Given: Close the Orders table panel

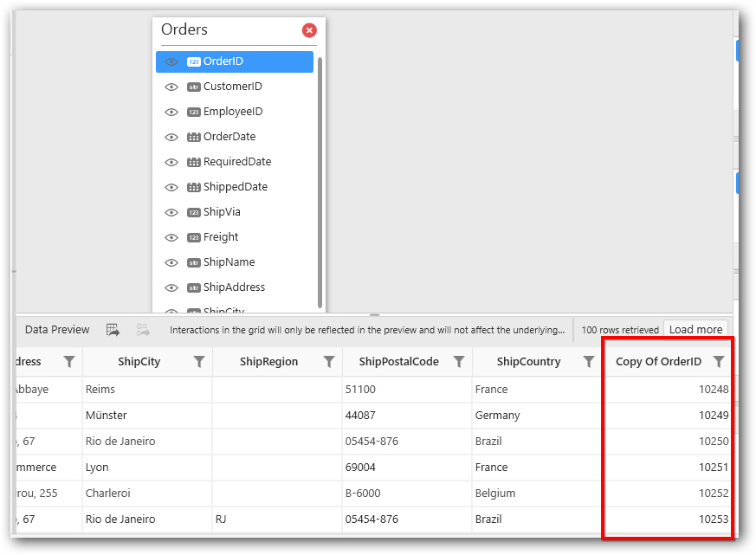Looking at the screenshot, I should (x=309, y=30).
